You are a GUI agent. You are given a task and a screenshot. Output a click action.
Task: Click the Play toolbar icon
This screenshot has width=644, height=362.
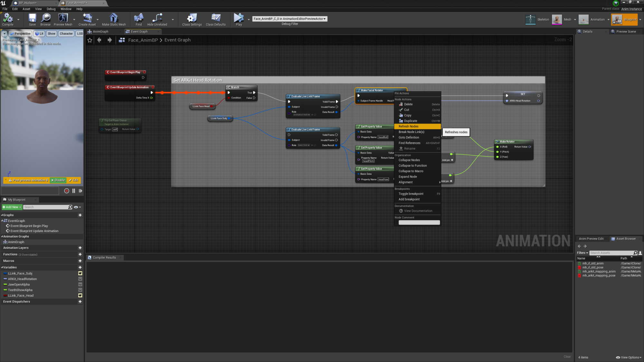(239, 19)
